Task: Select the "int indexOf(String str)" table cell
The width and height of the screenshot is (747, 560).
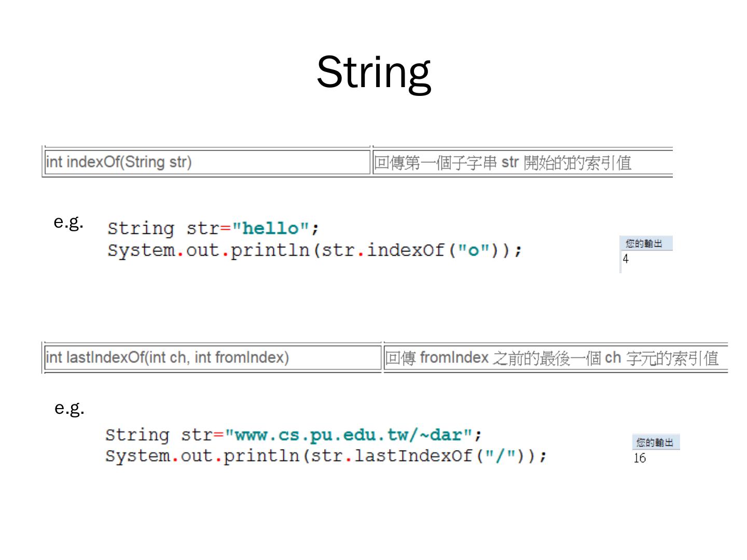Action: [x=119, y=162]
